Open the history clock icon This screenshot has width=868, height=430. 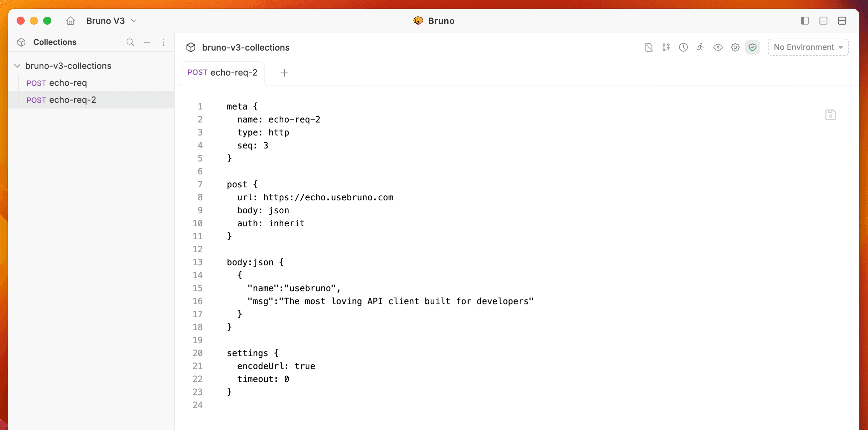tap(683, 47)
